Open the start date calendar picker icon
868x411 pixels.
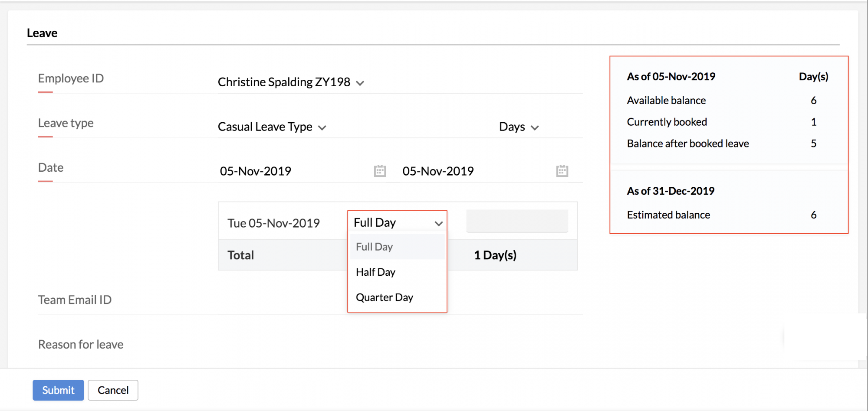380,171
